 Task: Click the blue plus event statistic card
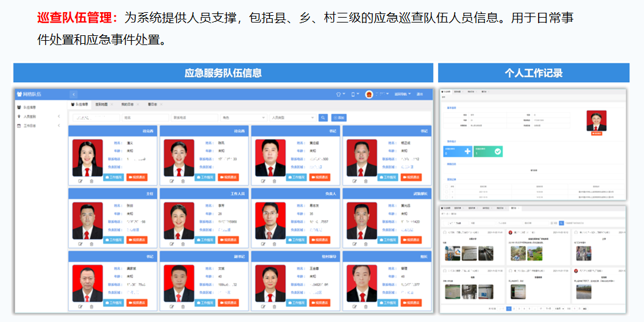click(x=458, y=152)
